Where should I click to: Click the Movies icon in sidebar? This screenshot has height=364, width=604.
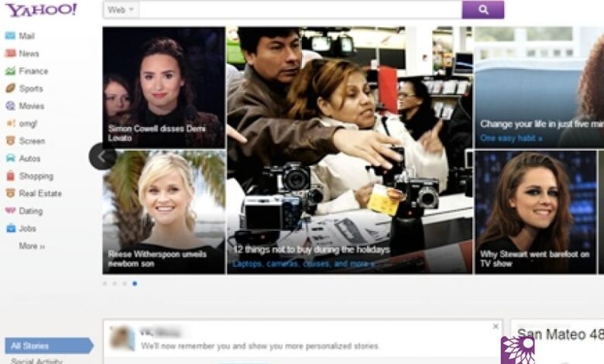point(10,106)
